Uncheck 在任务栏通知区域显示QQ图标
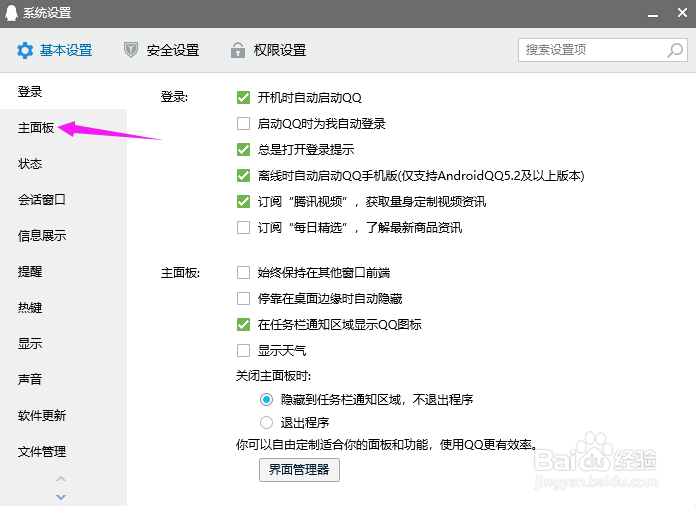The width and height of the screenshot is (696, 506). click(x=243, y=325)
